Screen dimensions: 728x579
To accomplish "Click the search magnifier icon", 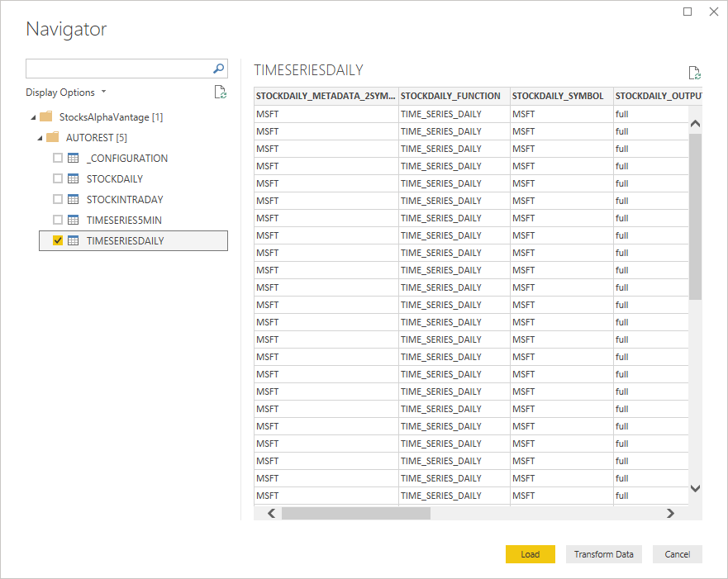I will coord(219,69).
